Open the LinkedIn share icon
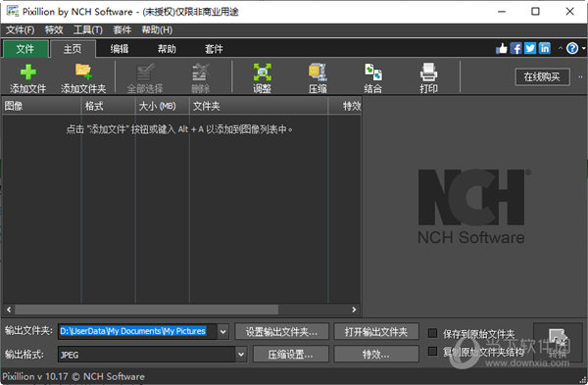 [x=545, y=48]
